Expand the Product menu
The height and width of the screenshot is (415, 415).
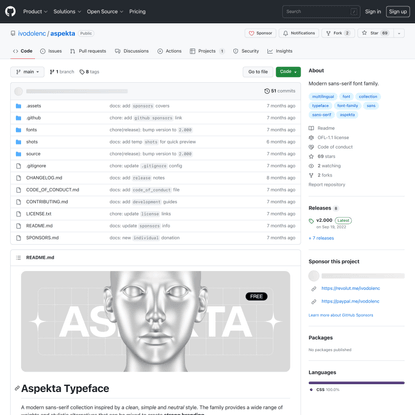point(35,11)
